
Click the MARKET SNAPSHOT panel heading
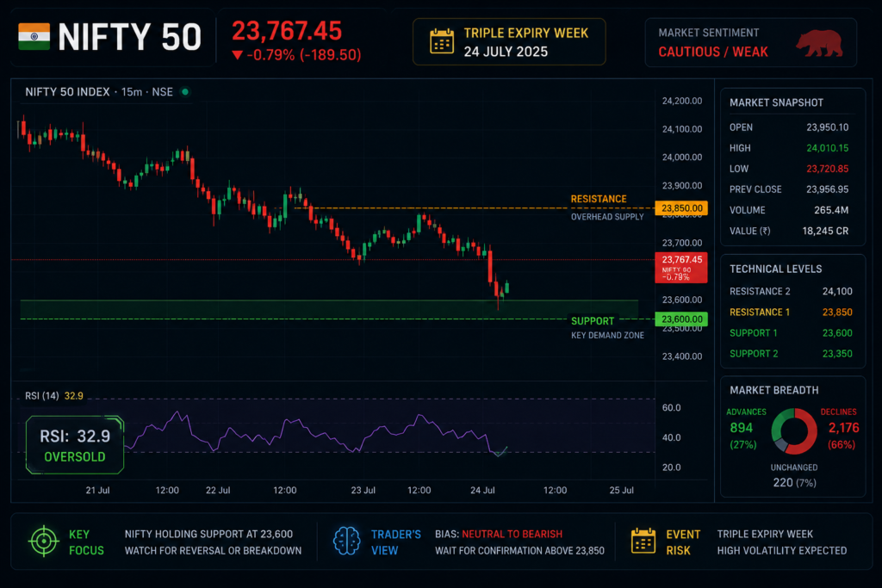tap(776, 102)
